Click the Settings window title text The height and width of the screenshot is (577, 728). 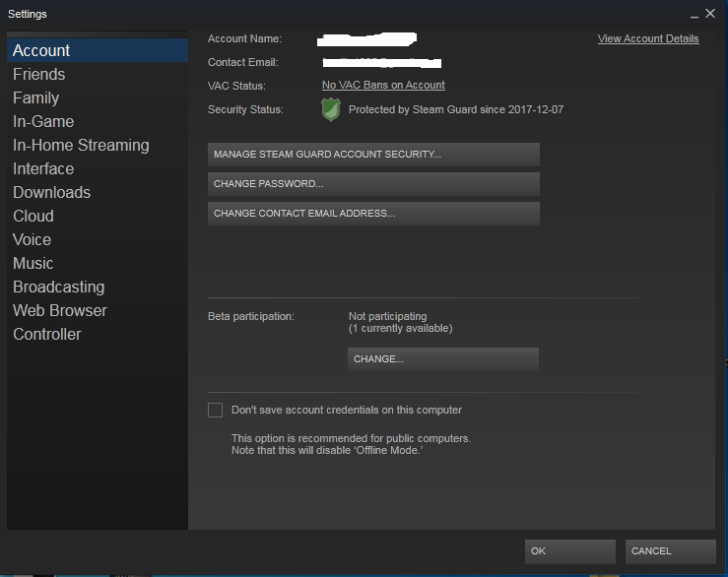click(x=28, y=15)
